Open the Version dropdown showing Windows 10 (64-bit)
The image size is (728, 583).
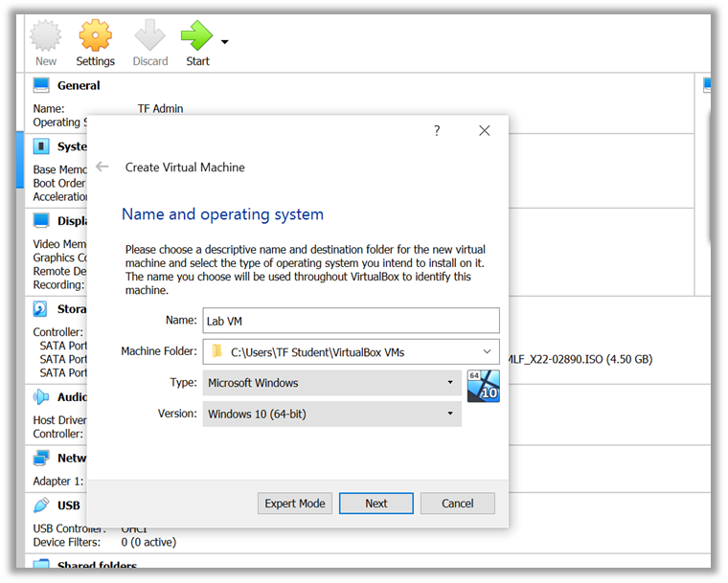coord(332,414)
